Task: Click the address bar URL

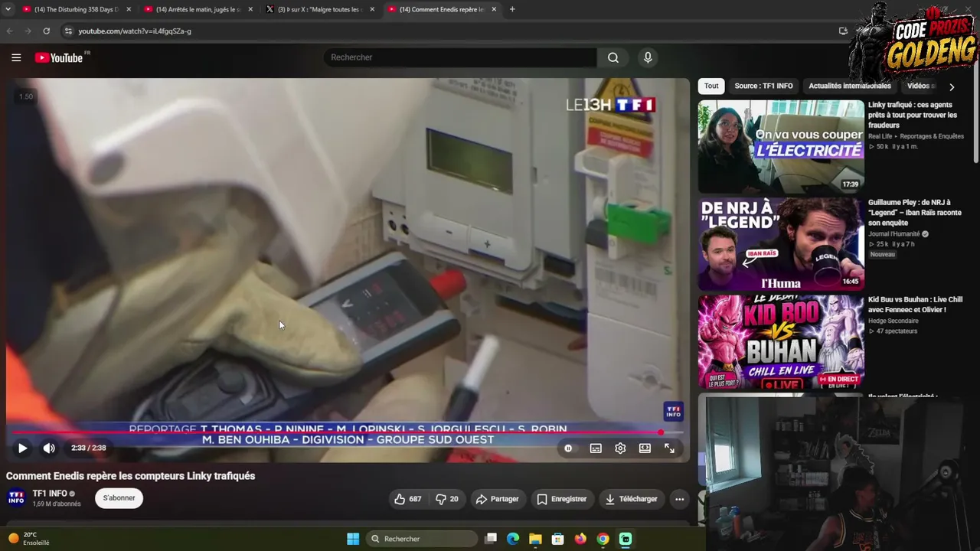Action: [x=135, y=31]
